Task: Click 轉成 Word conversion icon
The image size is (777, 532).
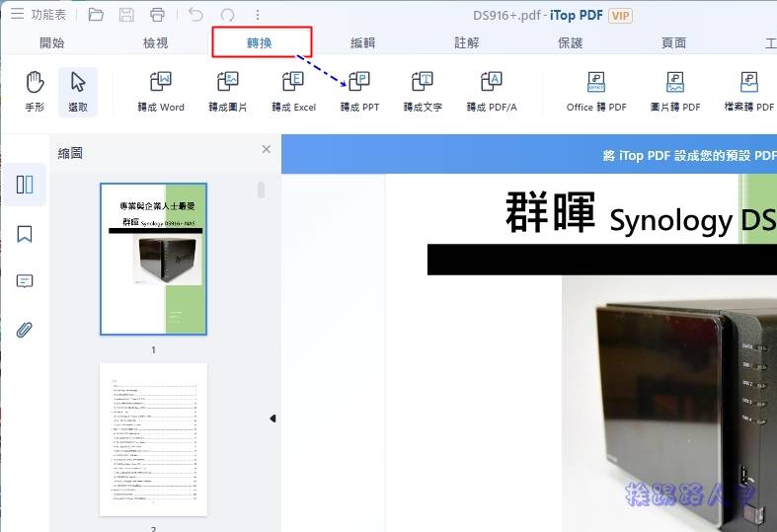Action: [x=161, y=92]
